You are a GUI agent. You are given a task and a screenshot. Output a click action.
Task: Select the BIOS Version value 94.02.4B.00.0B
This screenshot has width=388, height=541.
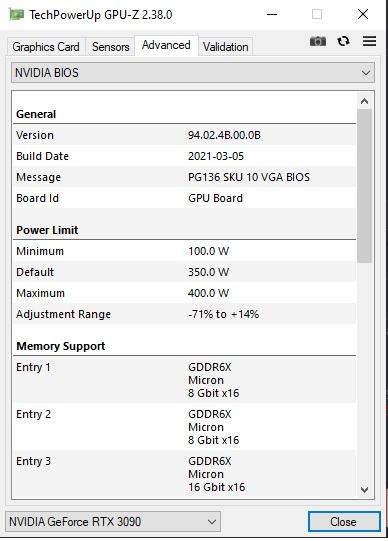point(224,135)
